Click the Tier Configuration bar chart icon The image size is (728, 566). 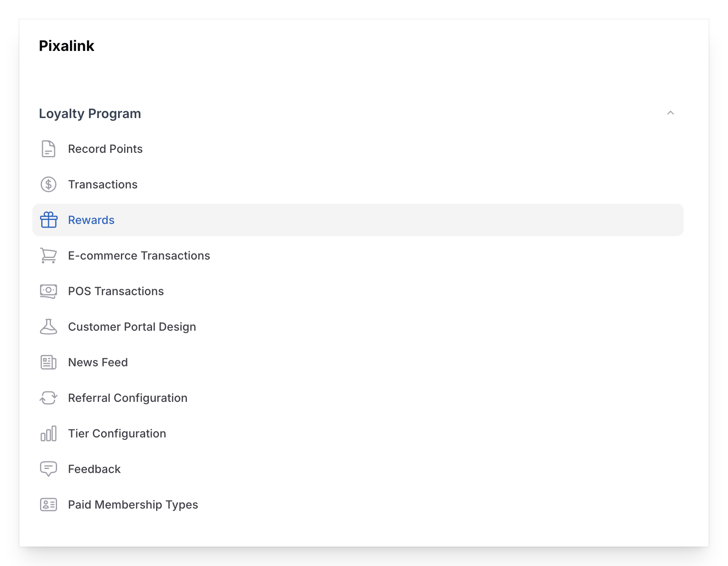pos(48,433)
